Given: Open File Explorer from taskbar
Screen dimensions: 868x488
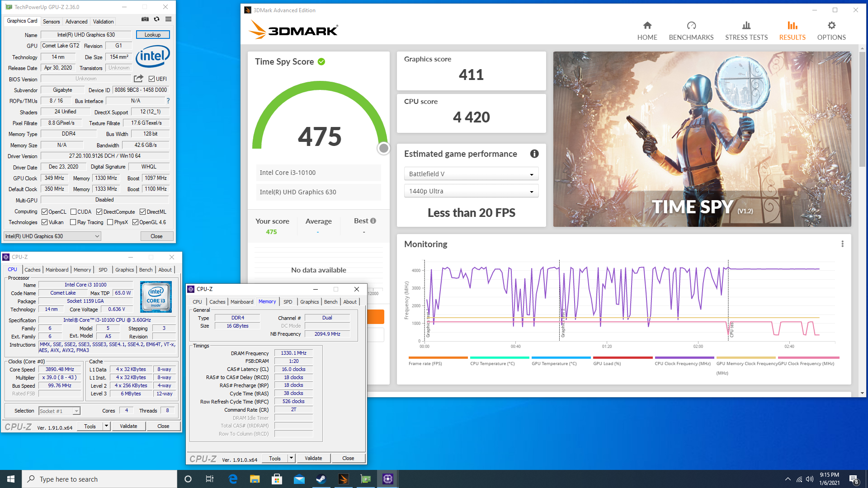Looking at the screenshot, I should (x=255, y=479).
